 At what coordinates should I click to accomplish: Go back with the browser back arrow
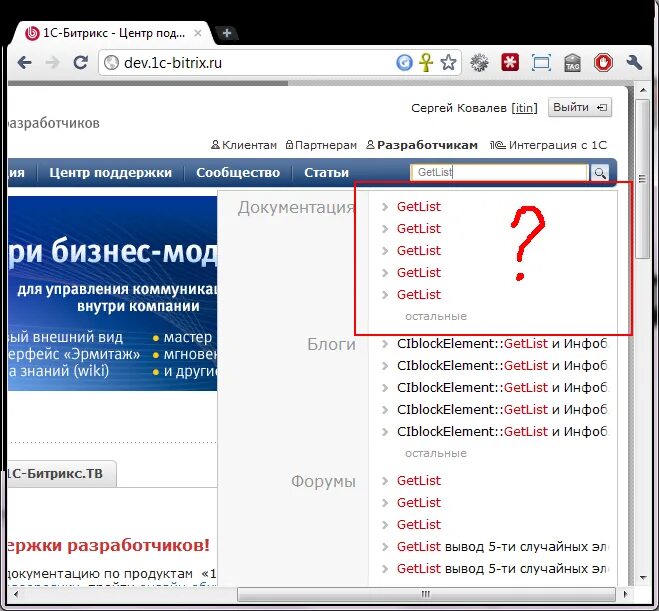click(25, 63)
